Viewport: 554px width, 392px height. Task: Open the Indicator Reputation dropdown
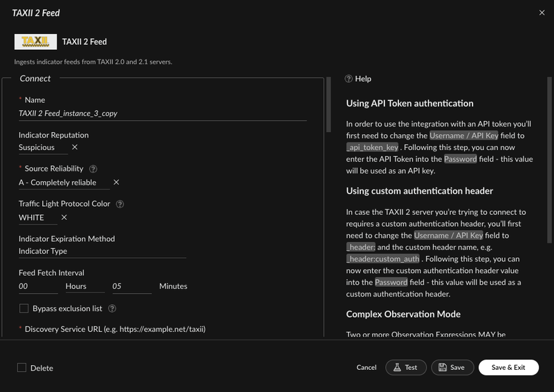point(41,147)
